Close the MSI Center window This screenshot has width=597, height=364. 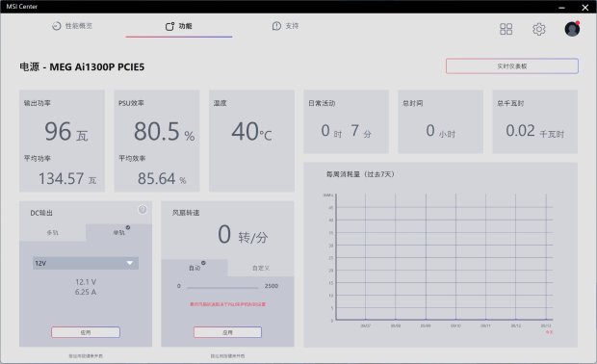click(585, 8)
